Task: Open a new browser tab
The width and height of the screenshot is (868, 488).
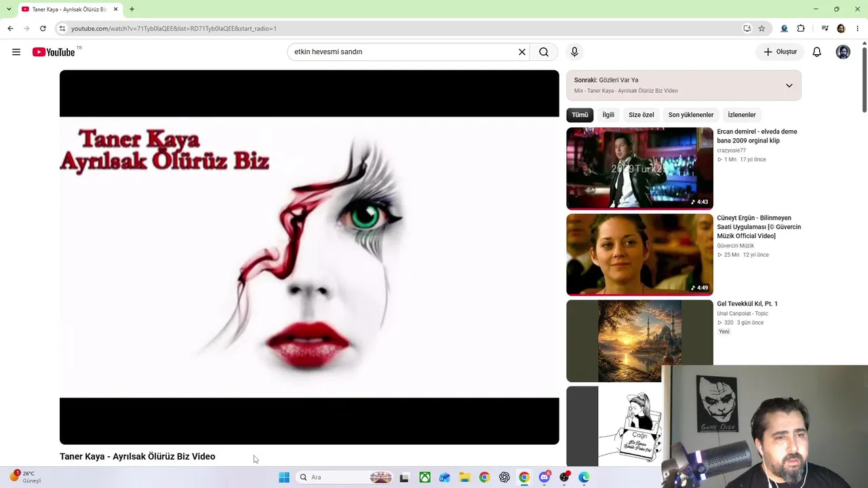Action: [132, 9]
